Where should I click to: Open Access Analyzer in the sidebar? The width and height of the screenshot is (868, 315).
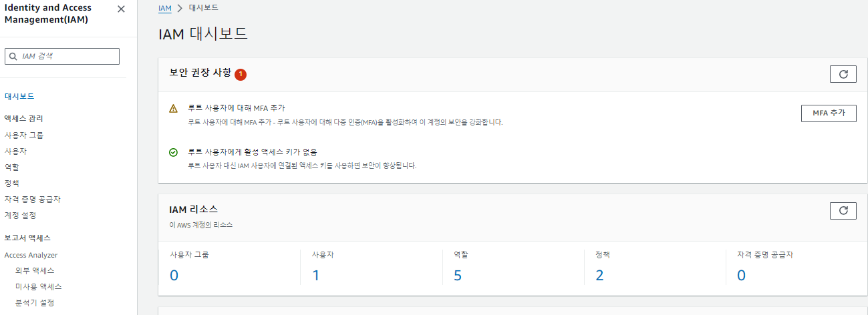31,255
